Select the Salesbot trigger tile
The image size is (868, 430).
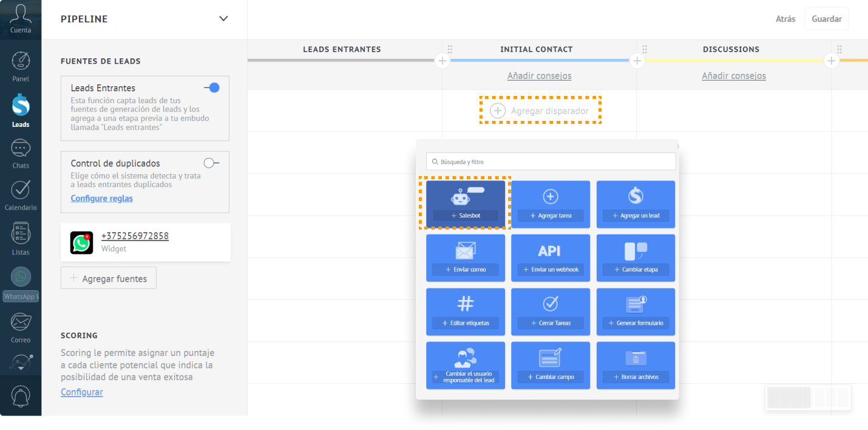tap(466, 203)
